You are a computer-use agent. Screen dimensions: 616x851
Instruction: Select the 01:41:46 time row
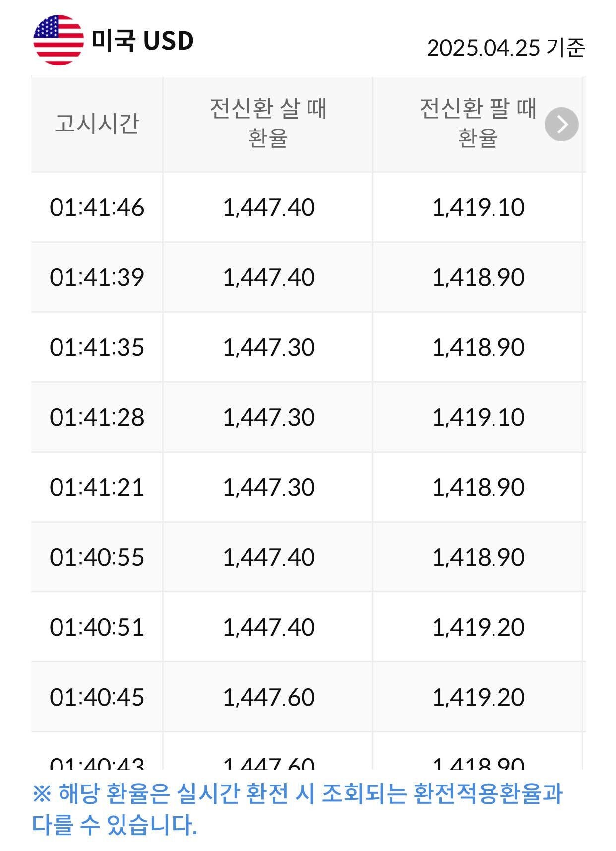[x=97, y=207]
